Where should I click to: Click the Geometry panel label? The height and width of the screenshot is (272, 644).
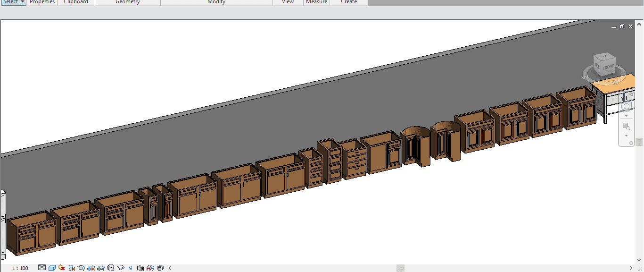128,2
